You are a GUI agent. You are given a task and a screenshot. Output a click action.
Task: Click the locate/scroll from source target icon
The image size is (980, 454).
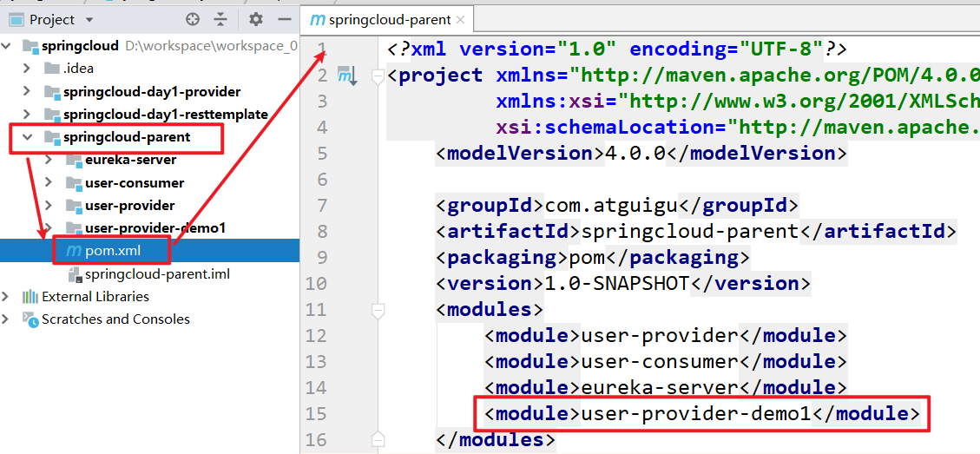193,19
